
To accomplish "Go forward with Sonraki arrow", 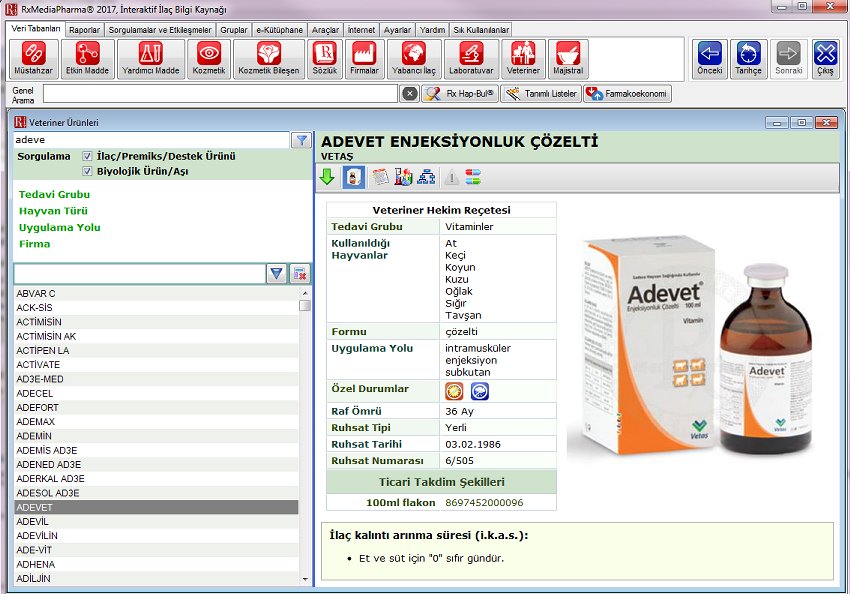I will pyautogui.click(x=788, y=59).
